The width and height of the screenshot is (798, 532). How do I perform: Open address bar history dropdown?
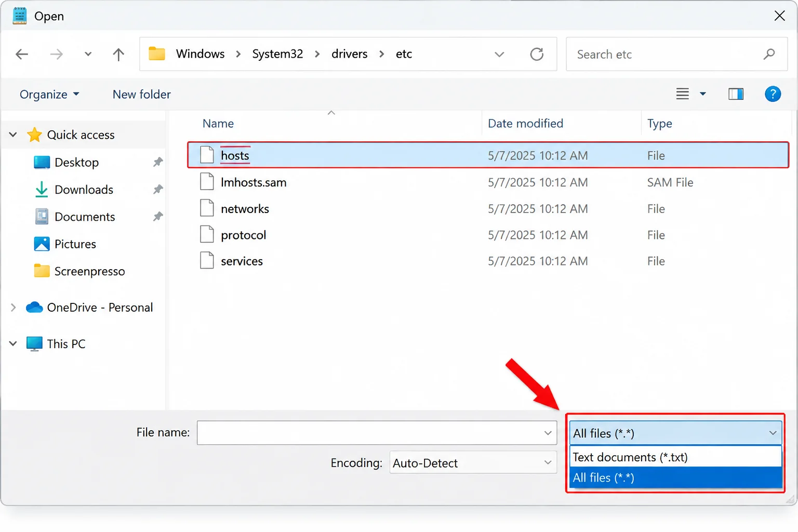499,54
